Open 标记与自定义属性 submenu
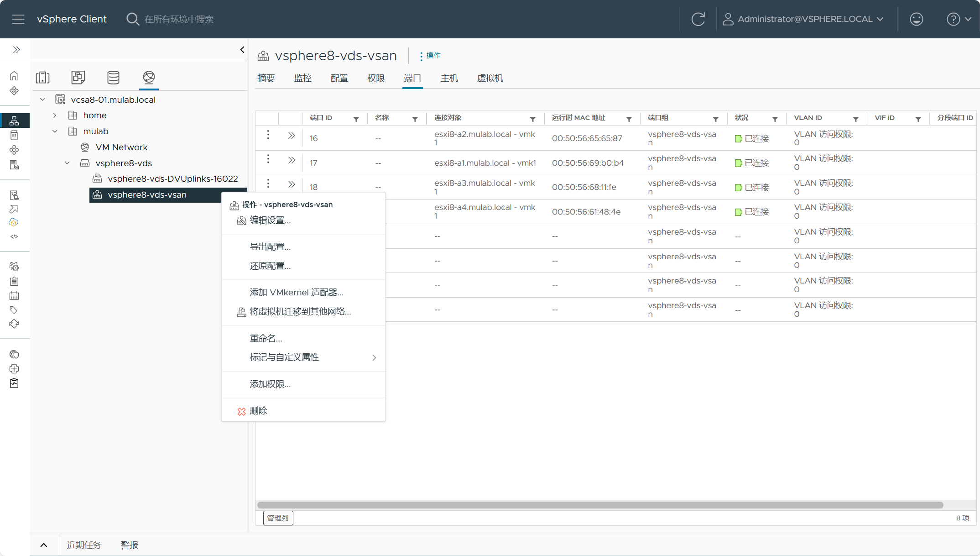Screen dimensions: 980x556 (x=303, y=357)
